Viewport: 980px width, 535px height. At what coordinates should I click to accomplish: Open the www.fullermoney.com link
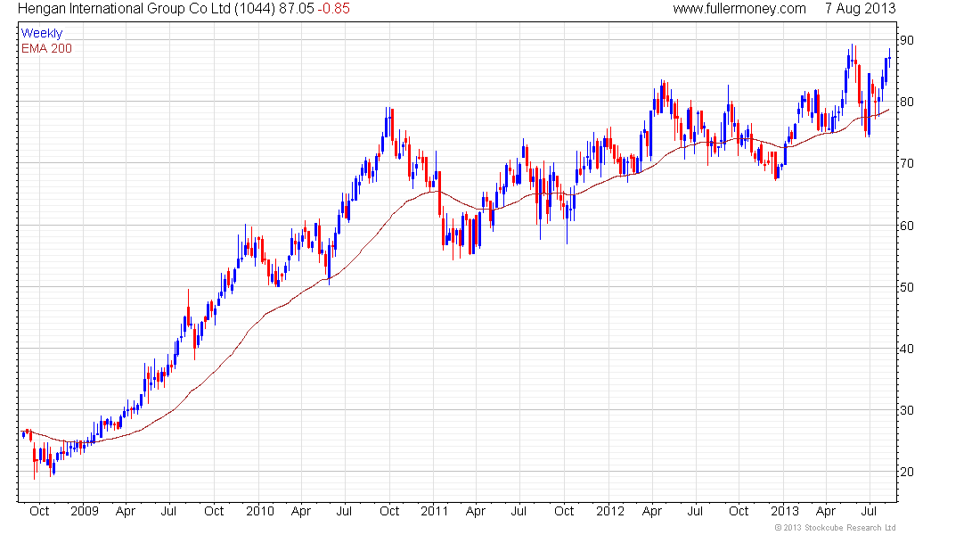pyautogui.click(x=739, y=9)
